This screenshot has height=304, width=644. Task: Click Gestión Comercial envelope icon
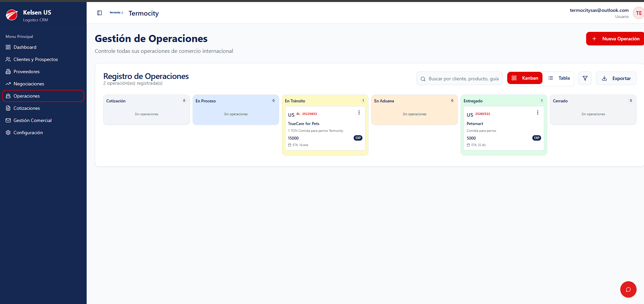click(8, 120)
